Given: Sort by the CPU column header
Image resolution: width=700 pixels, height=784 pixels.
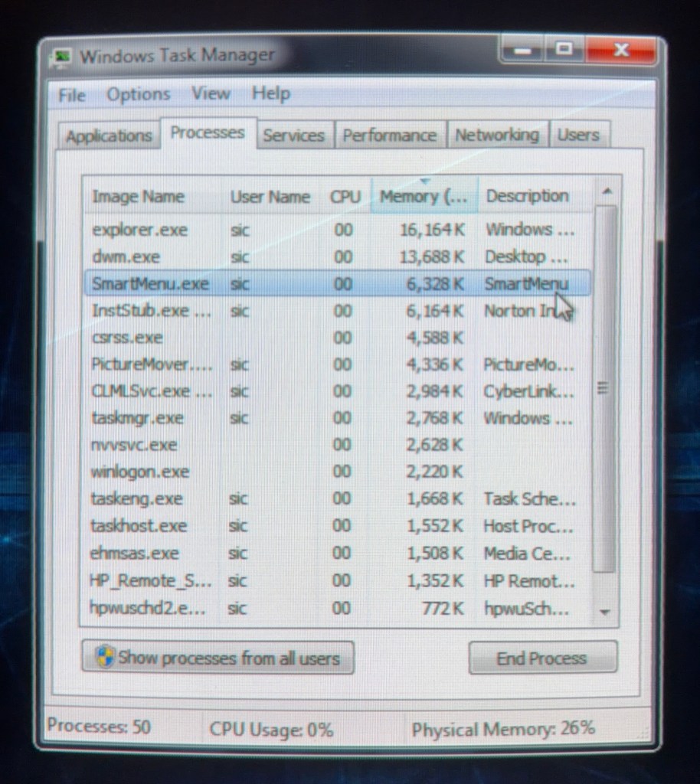Looking at the screenshot, I should [x=345, y=197].
